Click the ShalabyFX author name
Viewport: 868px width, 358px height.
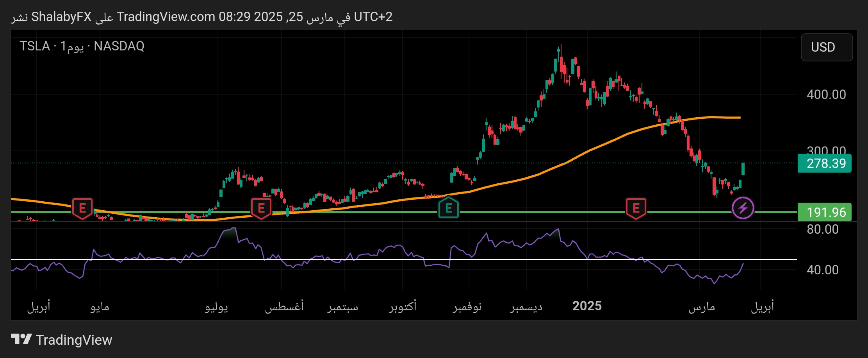click(61, 17)
